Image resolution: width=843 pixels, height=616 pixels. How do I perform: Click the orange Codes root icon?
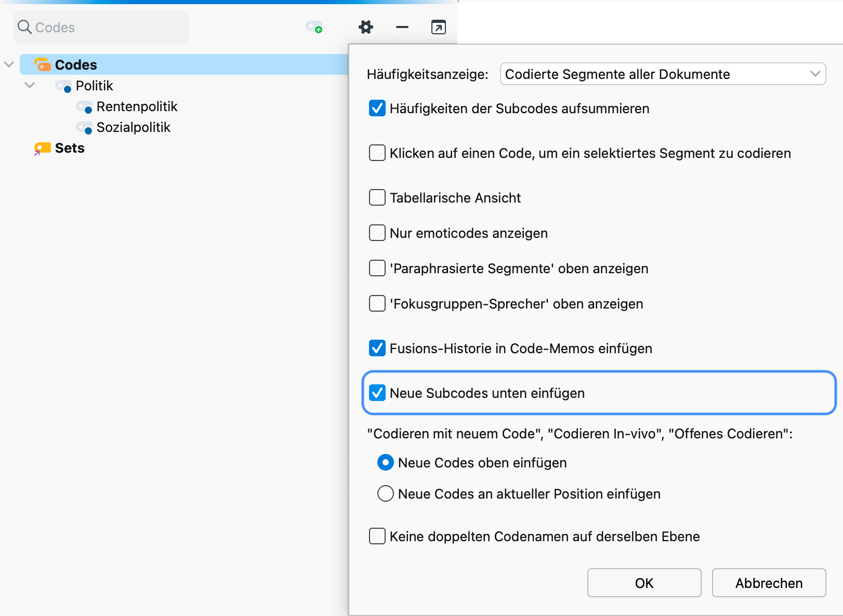42,65
